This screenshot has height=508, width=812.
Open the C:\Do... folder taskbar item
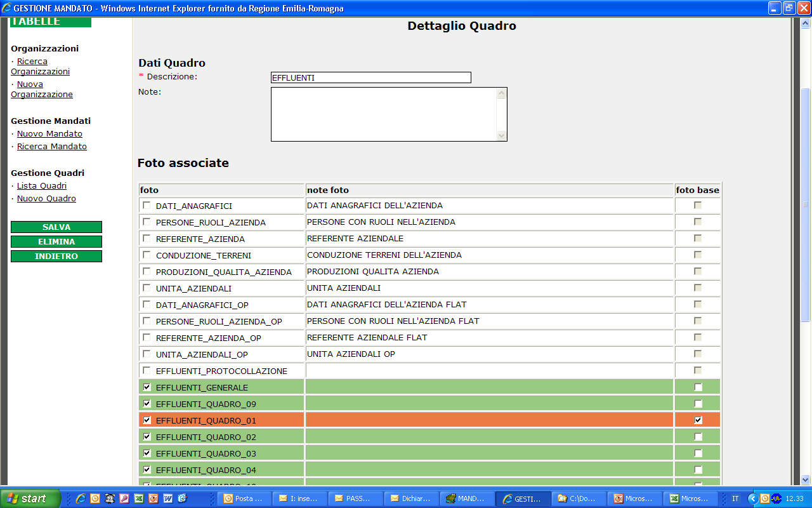579,498
